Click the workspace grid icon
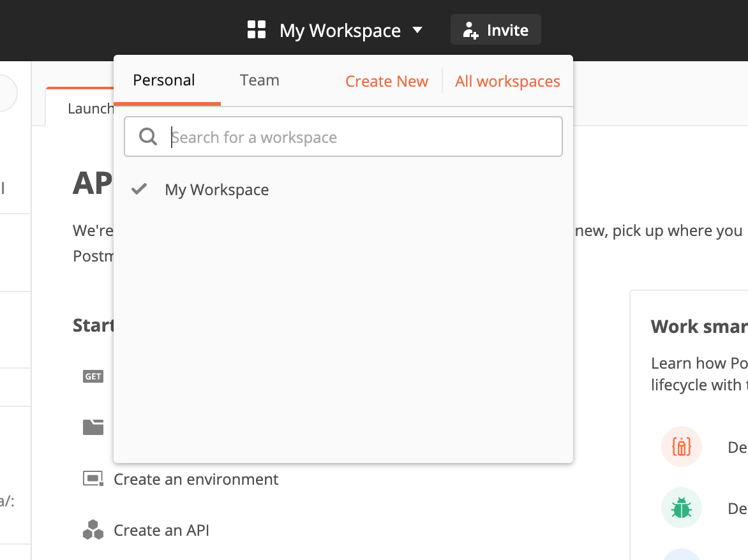 [256, 29]
